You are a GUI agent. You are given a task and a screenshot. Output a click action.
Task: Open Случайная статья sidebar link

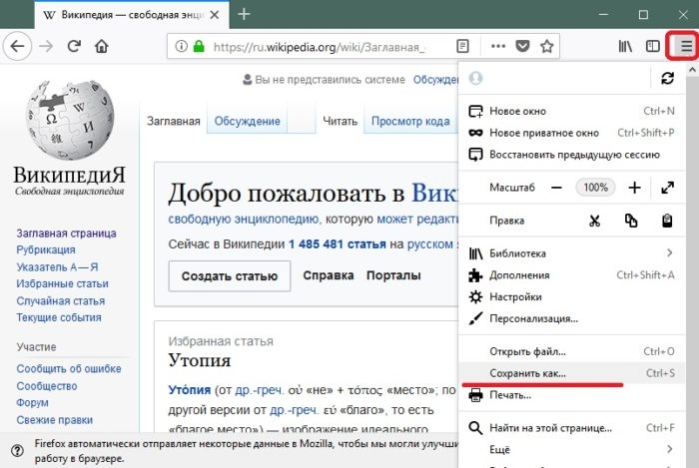pyautogui.click(x=61, y=301)
